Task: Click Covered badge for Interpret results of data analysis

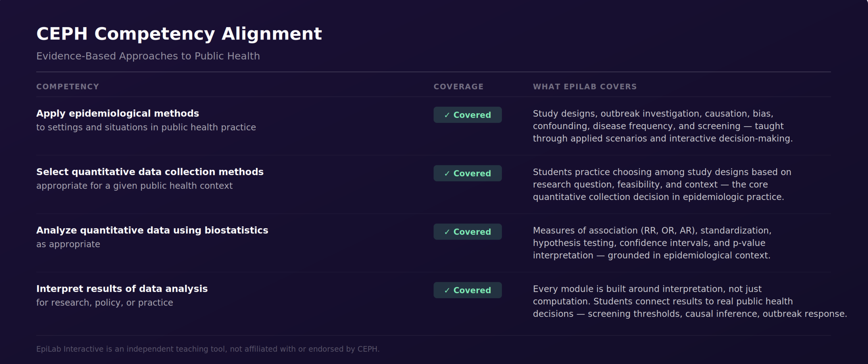Action: (467, 290)
